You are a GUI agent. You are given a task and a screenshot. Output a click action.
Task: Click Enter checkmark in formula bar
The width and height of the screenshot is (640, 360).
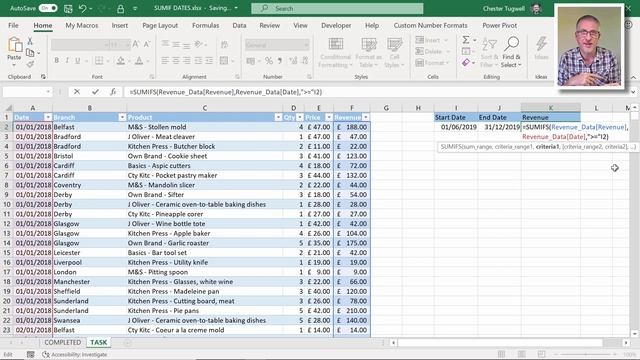pos(95,92)
